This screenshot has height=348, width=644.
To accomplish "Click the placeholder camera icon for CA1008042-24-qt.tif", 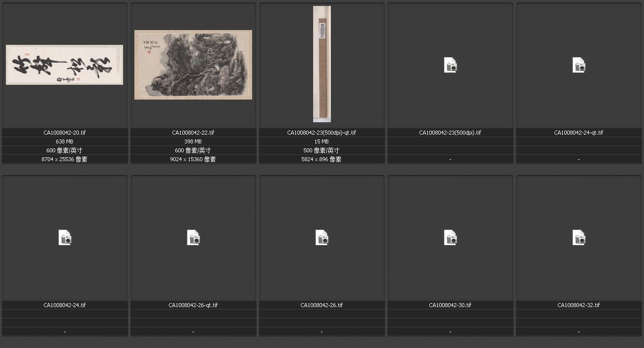I will pos(579,65).
